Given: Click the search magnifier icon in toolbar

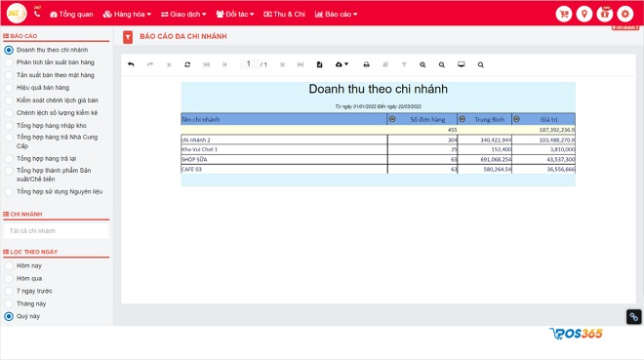Looking at the screenshot, I should click(x=480, y=64).
